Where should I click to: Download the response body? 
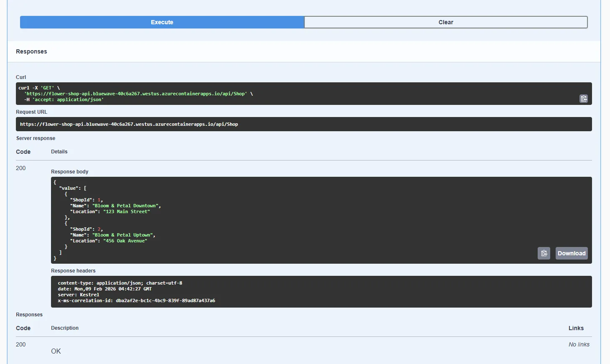571,253
